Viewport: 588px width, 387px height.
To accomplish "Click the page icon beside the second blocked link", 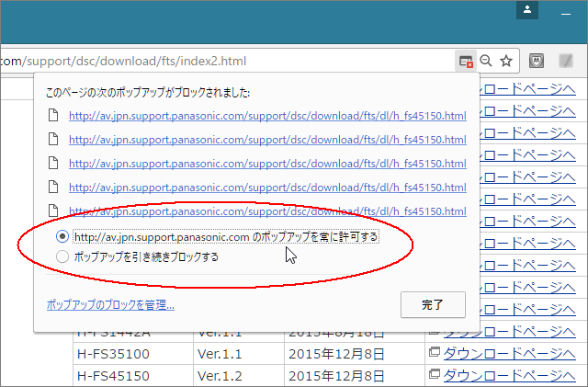I will click(53, 139).
